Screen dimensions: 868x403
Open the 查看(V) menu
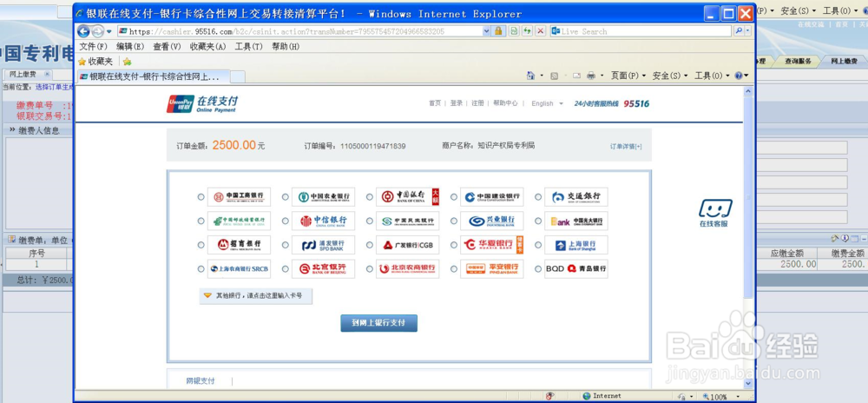(x=167, y=47)
